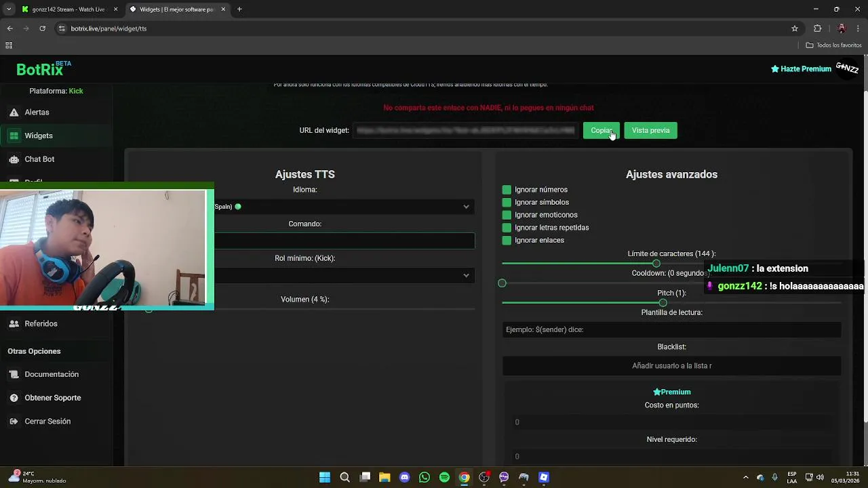Click the Vista previa button

pyautogui.click(x=650, y=131)
